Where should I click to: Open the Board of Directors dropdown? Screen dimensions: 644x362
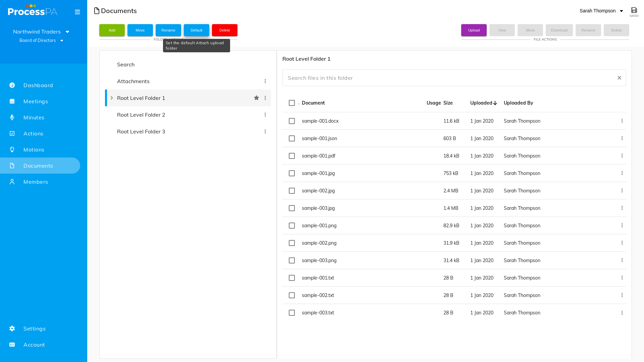click(41, 41)
